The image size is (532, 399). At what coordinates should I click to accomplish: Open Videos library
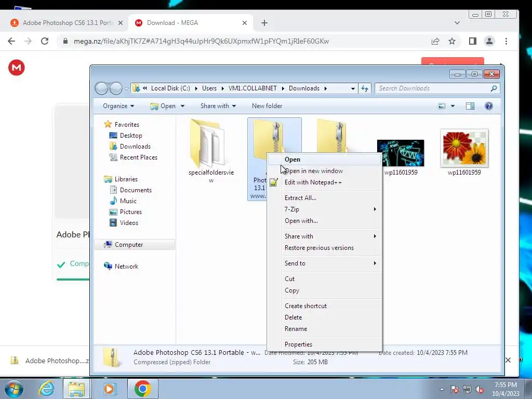tap(129, 223)
